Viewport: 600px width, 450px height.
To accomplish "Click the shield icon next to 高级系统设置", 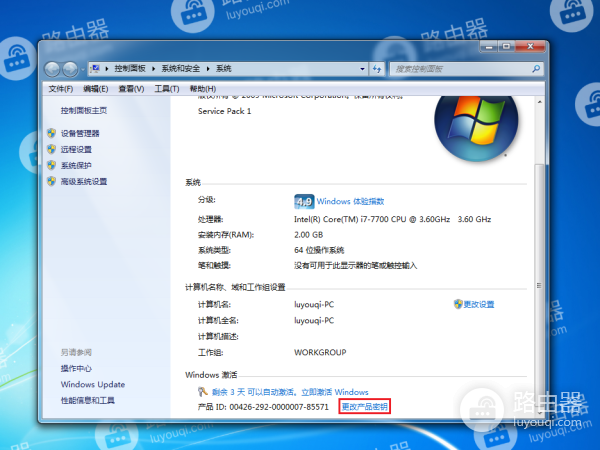I will pos(51,181).
